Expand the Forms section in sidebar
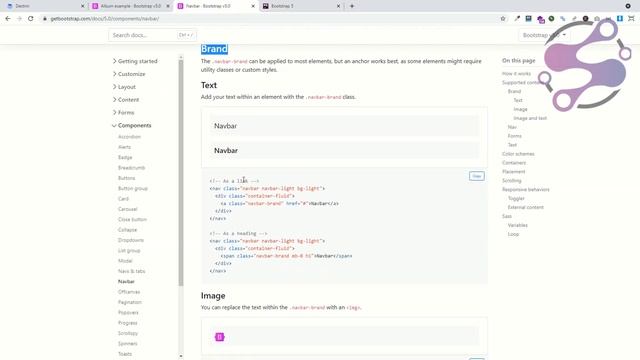Screen dimensions: 640x360 pyautogui.click(x=123, y=112)
